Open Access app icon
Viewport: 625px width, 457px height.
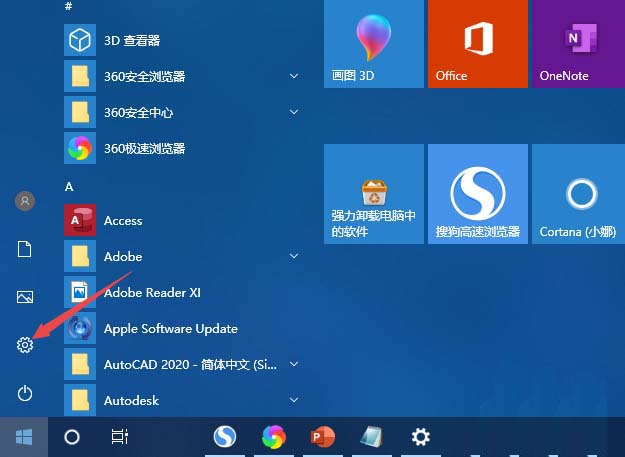coord(80,220)
